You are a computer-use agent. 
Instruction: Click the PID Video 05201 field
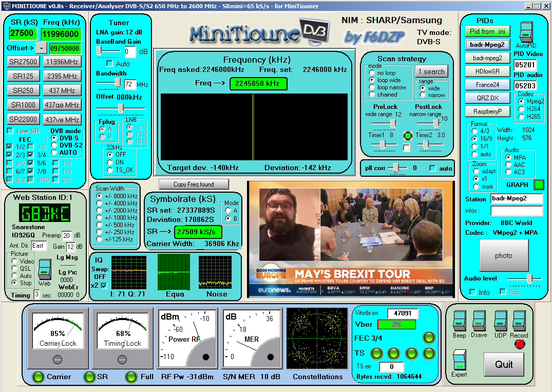pos(525,65)
